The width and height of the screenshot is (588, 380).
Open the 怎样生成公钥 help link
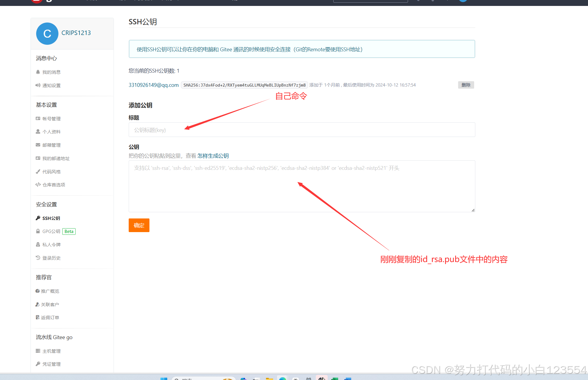[213, 156]
